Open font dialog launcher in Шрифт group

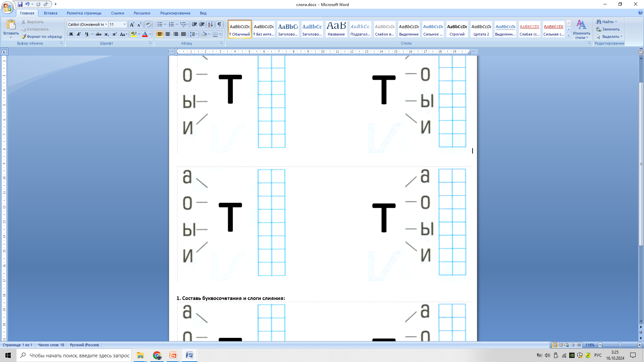[x=150, y=43]
